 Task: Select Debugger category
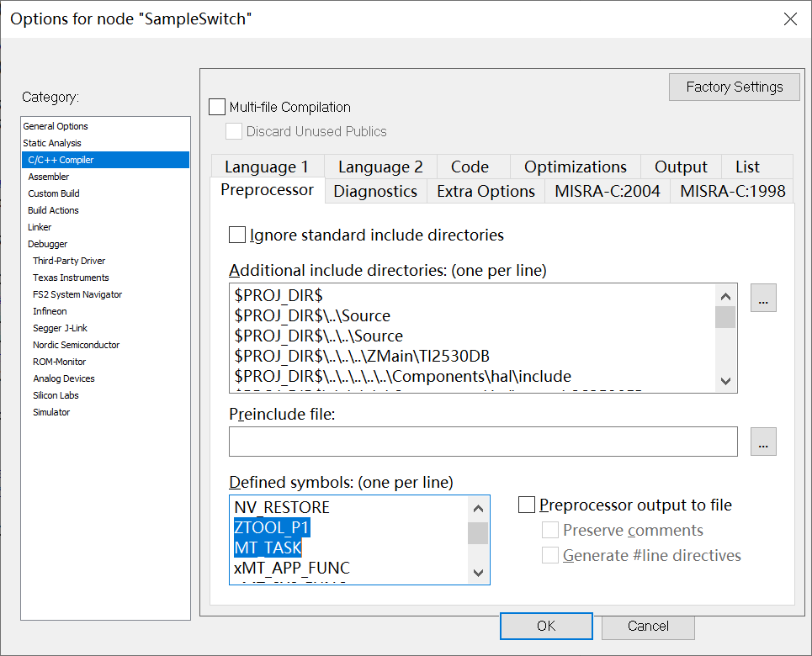pos(106,244)
